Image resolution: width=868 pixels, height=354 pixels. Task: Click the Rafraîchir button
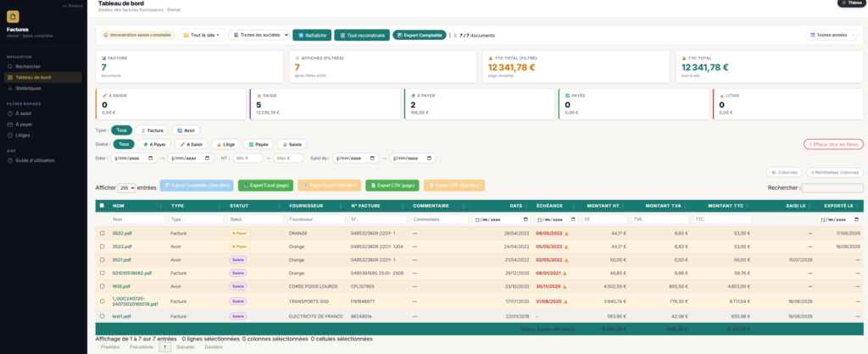(312, 35)
